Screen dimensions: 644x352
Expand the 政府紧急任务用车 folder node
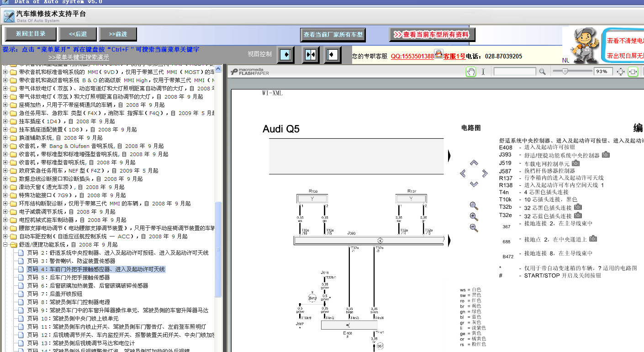[x=5, y=171]
